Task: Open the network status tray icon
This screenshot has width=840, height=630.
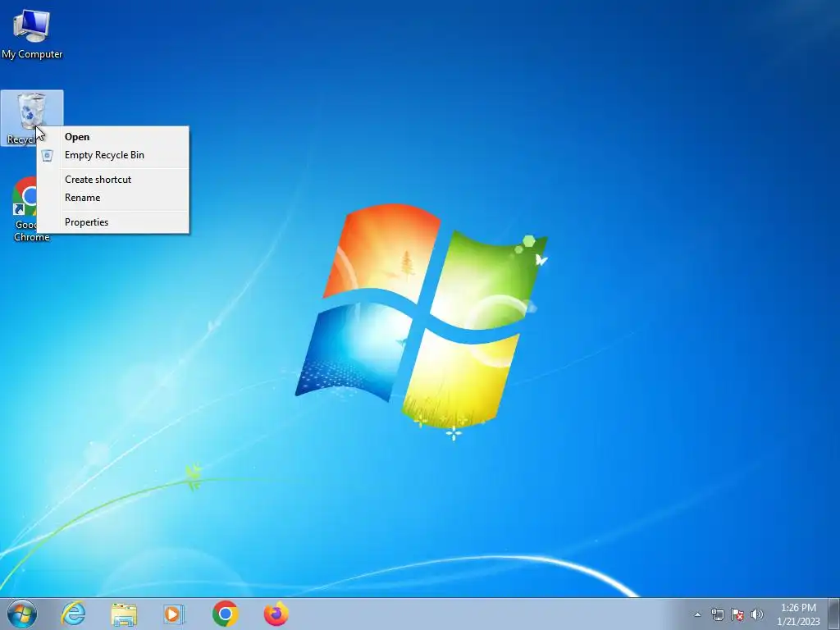Action: pos(717,614)
